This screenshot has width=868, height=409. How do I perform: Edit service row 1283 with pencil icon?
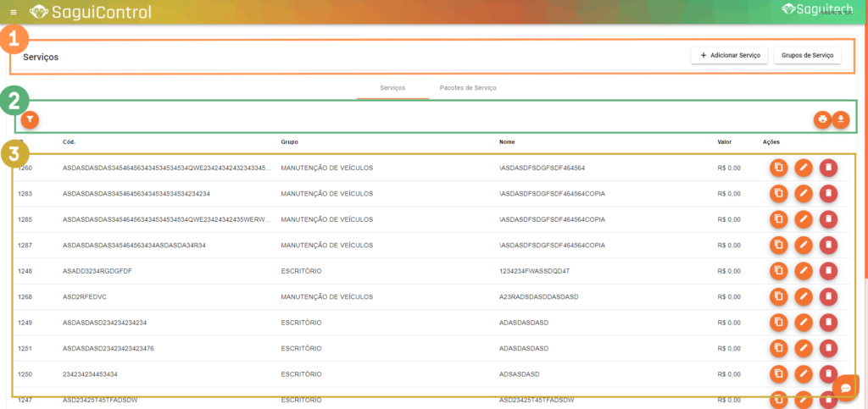click(804, 194)
